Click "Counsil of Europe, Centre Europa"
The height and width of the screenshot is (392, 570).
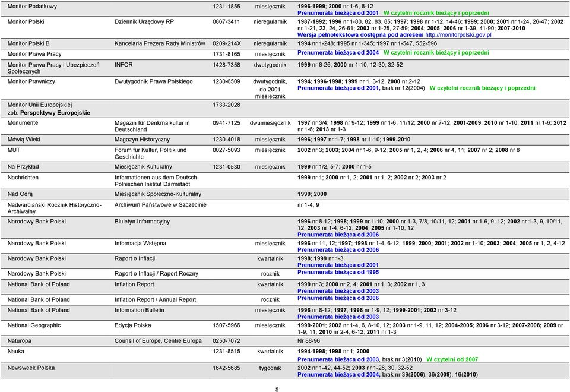pos(158,341)
